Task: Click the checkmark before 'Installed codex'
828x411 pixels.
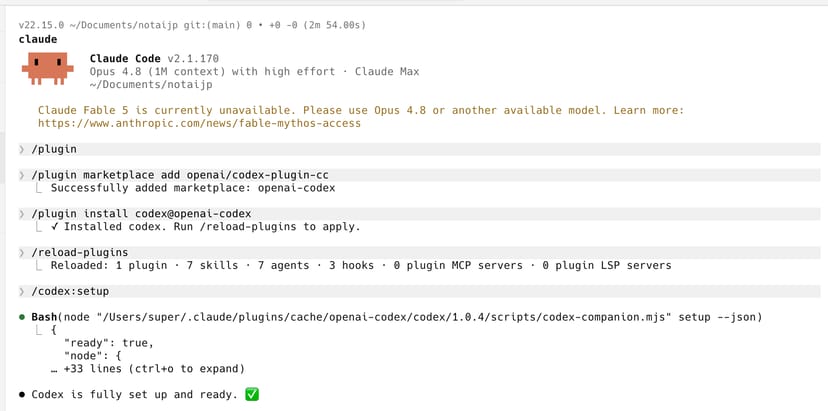Action: coord(54,227)
